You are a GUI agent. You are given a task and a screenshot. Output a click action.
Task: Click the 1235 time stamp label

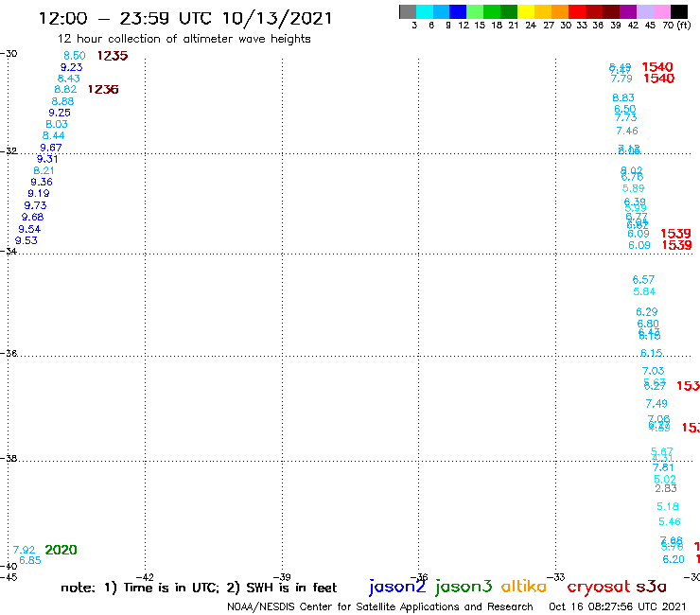point(113,56)
